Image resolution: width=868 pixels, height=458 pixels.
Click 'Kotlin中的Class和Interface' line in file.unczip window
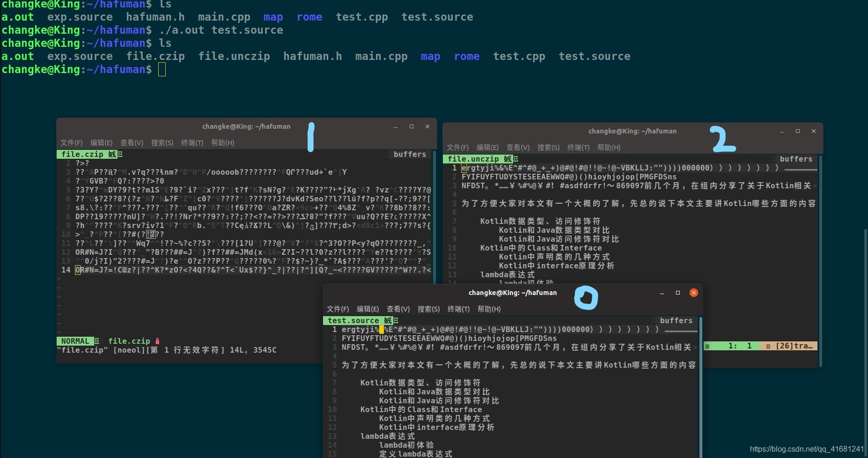(x=541, y=248)
